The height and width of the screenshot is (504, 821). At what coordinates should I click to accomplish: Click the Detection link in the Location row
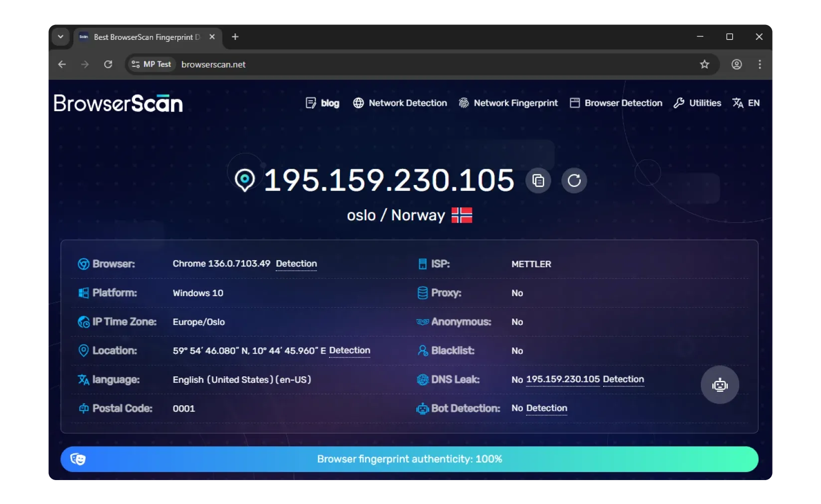pyautogui.click(x=350, y=350)
